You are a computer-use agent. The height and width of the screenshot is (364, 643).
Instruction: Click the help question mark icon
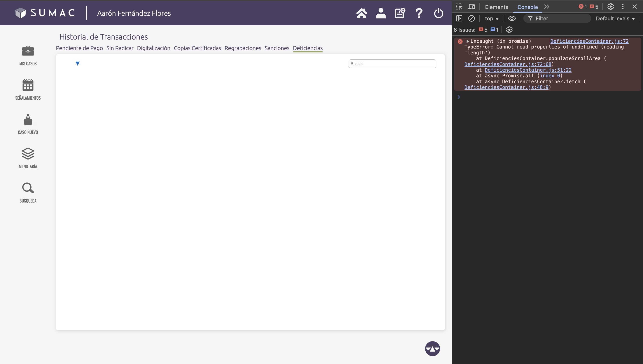coord(419,13)
